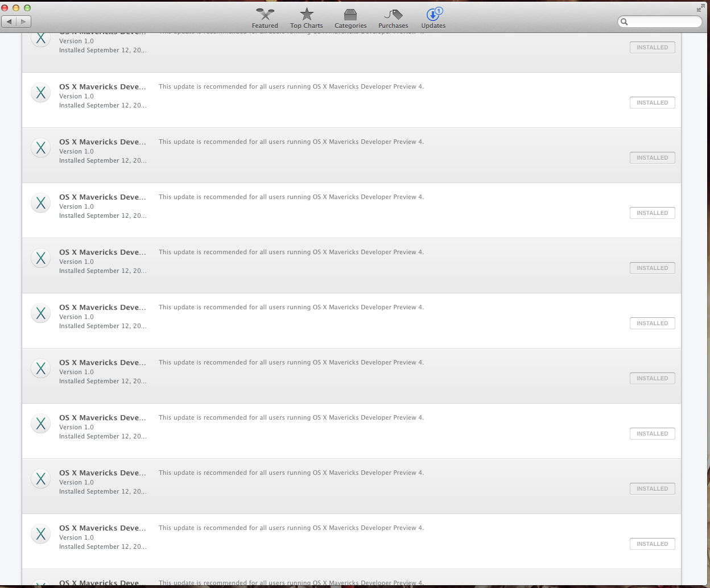Screen dimensions: 710x588
Task: Go forward with the right arrow button
Action: (x=23, y=22)
